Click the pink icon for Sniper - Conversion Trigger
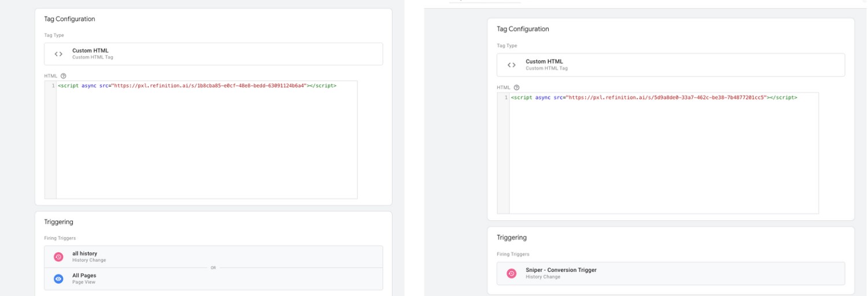 [511, 273]
